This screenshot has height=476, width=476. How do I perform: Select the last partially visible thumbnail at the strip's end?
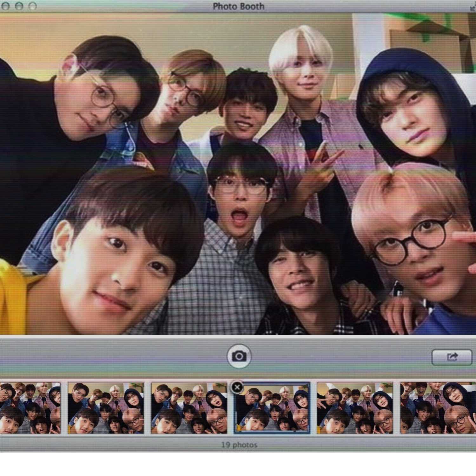click(438, 408)
